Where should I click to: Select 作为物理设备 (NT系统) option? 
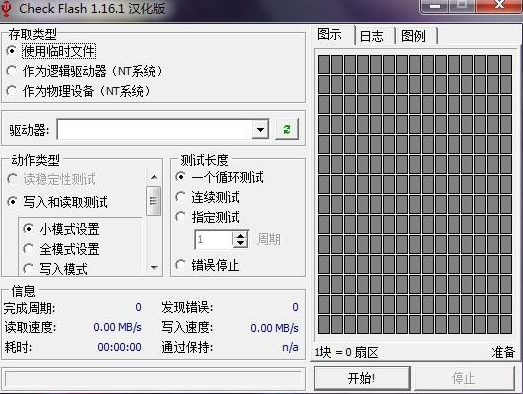tap(78, 91)
